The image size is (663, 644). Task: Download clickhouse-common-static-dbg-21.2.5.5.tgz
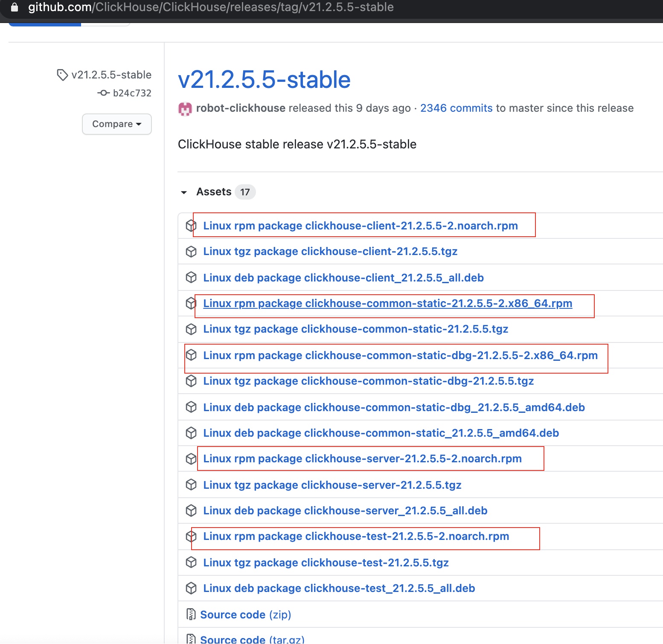click(369, 381)
